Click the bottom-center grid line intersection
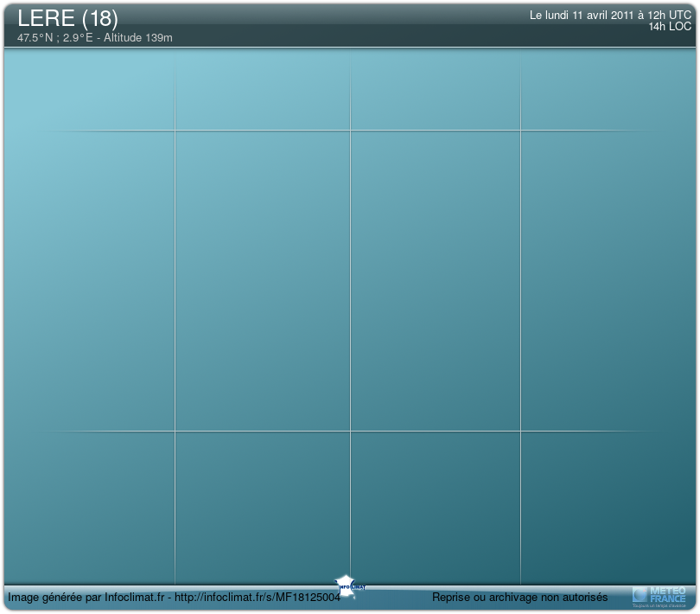 (350, 431)
